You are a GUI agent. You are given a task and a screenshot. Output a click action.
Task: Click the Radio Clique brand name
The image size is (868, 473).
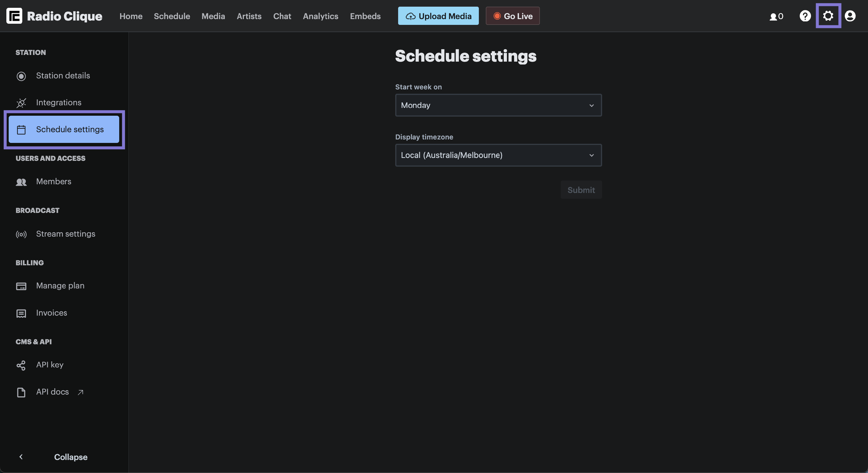pos(64,16)
